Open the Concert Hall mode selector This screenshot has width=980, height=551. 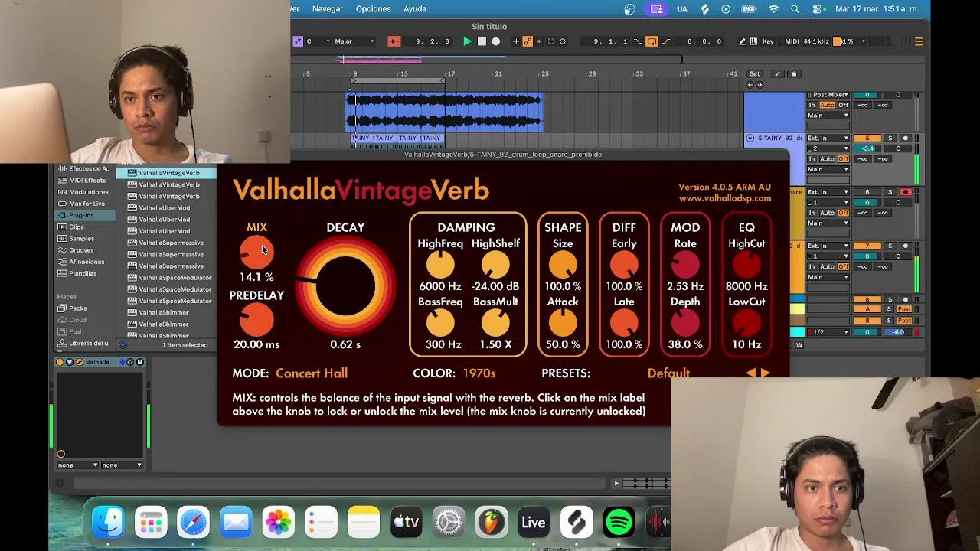click(x=312, y=373)
